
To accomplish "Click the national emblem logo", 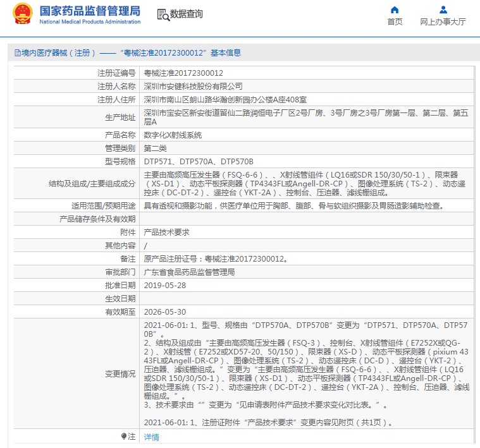I will pyautogui.click(x=23, y=14).
